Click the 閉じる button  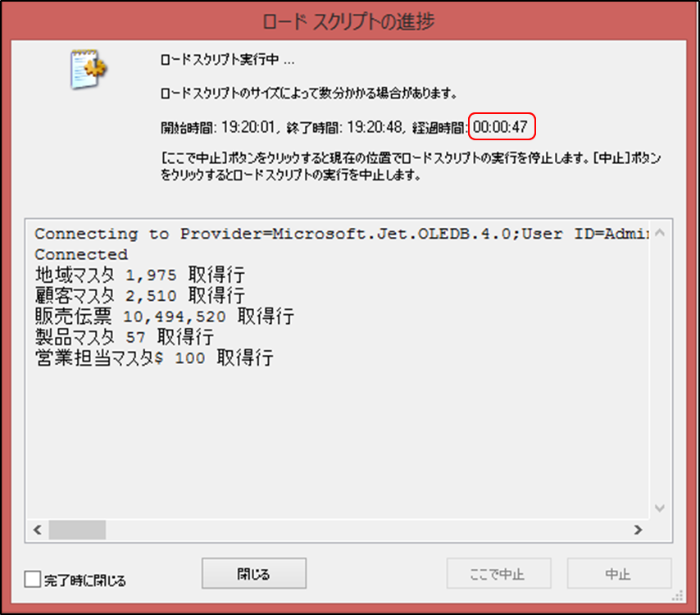(253, 573)
